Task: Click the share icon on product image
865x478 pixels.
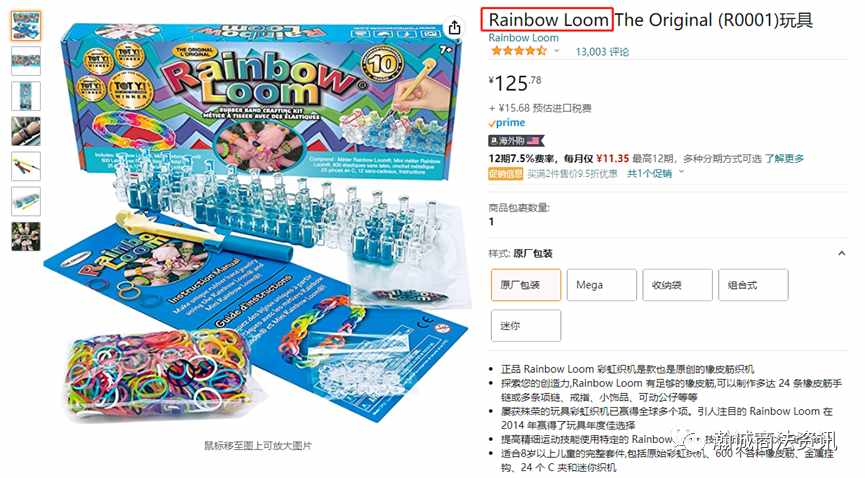Action: click(454, 26)
